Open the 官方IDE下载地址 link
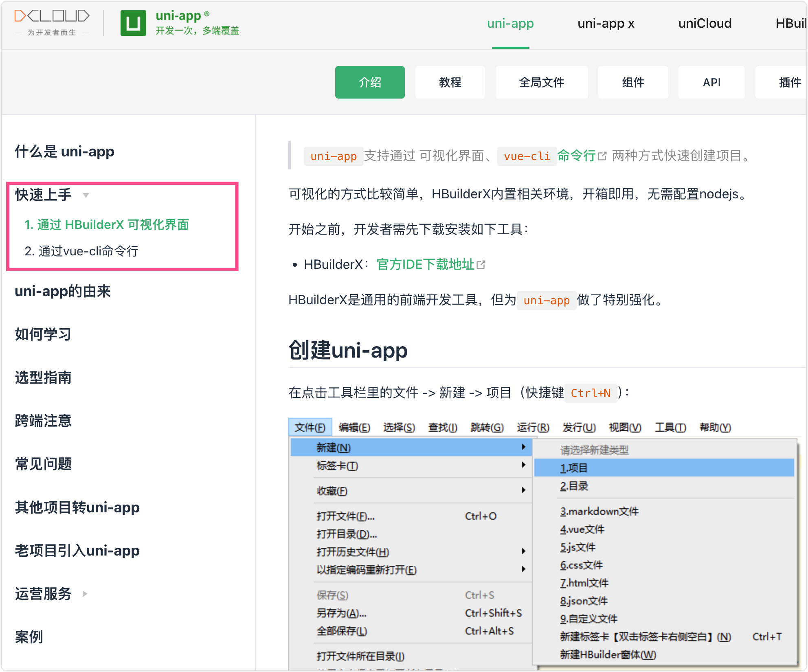 pos(426,264)
